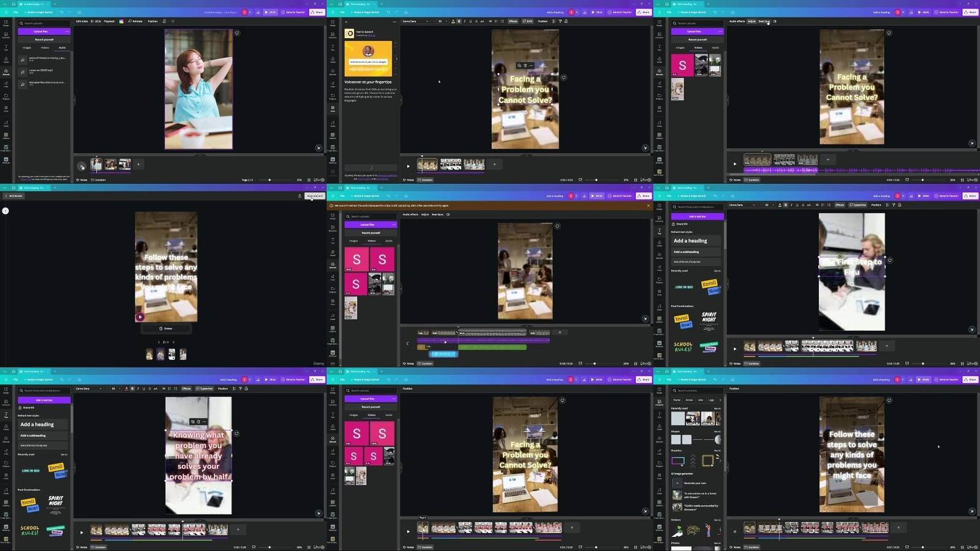The height and width of the screenshot is (551, 980).
Task: Open the S profile avatar in woman-stretching editor
Action: coord(244,12)
